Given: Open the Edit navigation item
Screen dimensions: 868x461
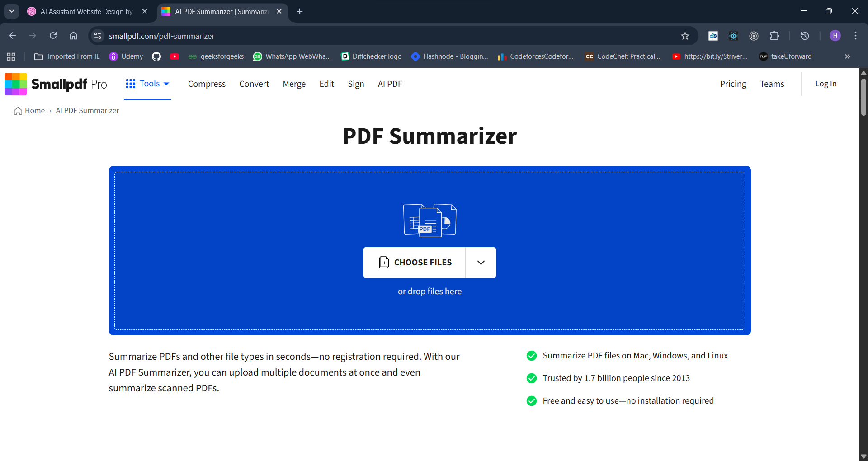Looking at the screenshot, I should pos(326,84).
